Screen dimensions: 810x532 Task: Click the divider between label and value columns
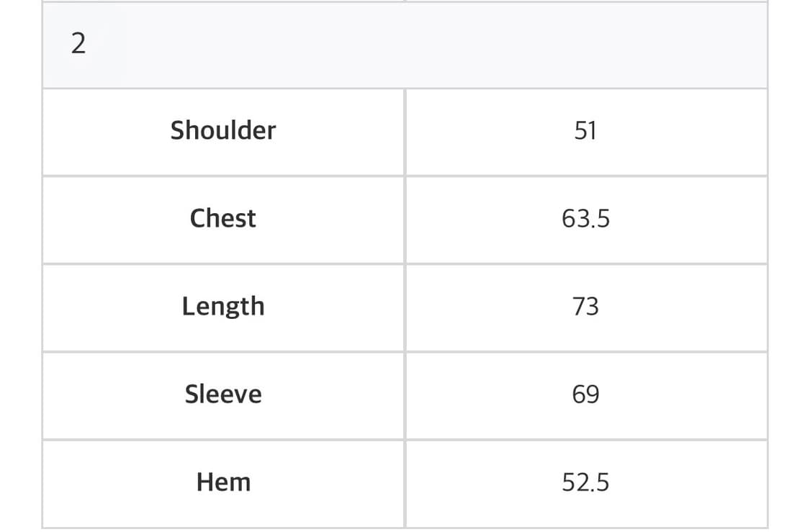pyautogui.click(x=405, y=288)
